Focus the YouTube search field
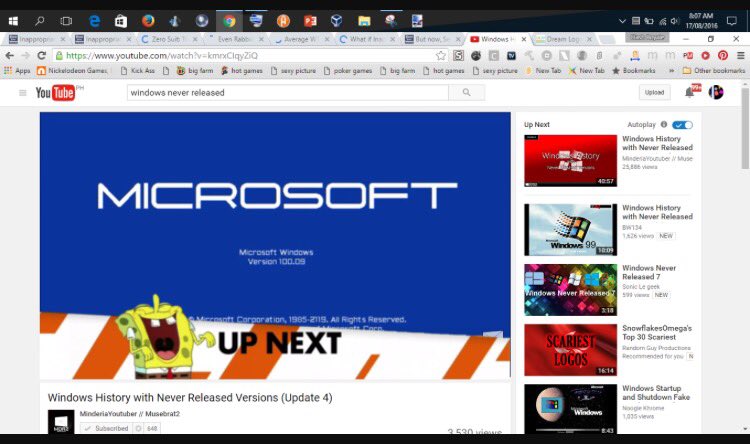The height and width of the screenshot is (444, 750). tap(287, 92)
